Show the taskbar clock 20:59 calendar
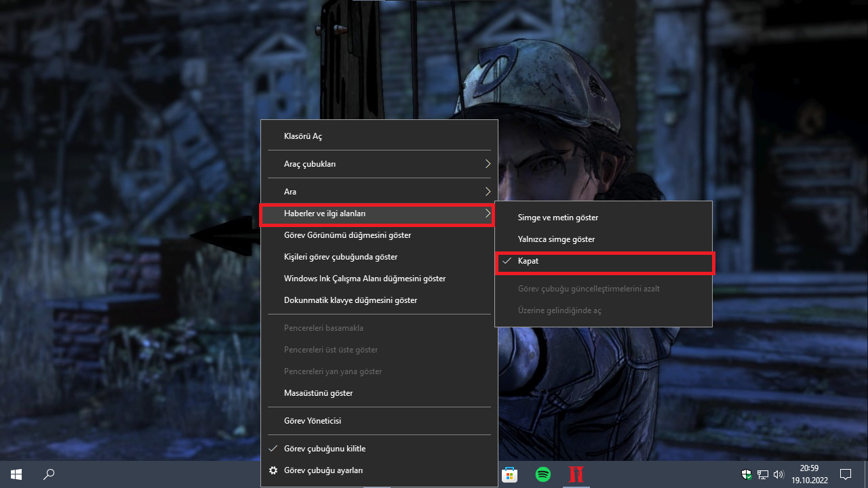 pyautogui.click(x=808, y=474)
